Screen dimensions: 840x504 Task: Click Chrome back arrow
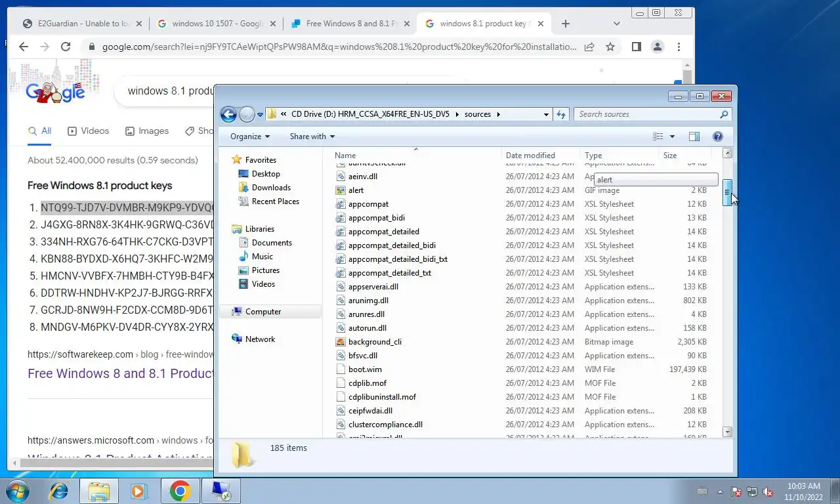tap(24, 47)
